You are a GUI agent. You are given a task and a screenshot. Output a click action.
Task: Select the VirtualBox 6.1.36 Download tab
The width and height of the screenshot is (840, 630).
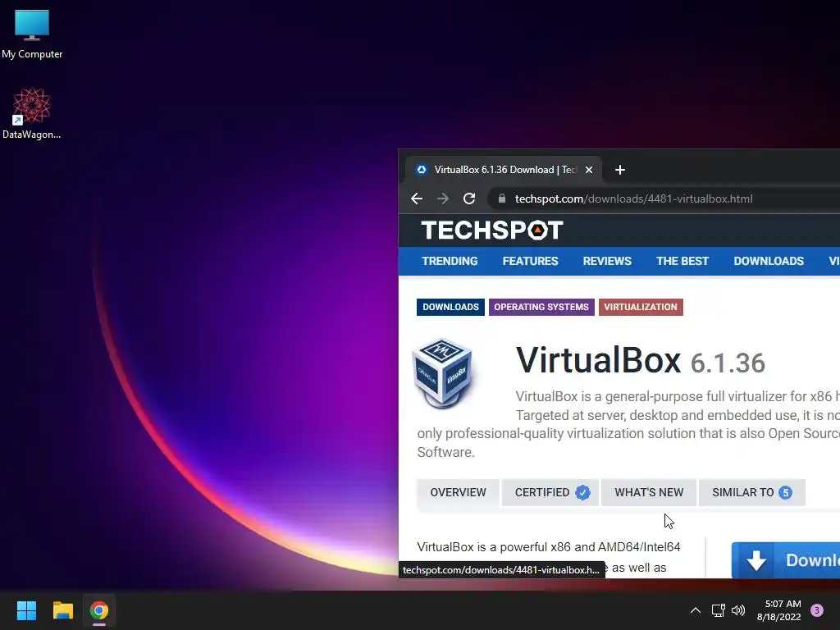[503, 170]
